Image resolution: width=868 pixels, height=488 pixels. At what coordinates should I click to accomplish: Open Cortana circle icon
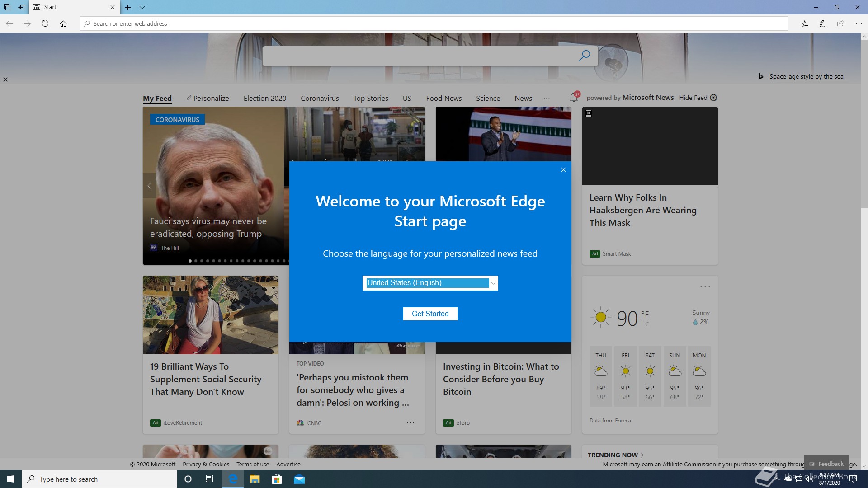(x=188, y=479)
